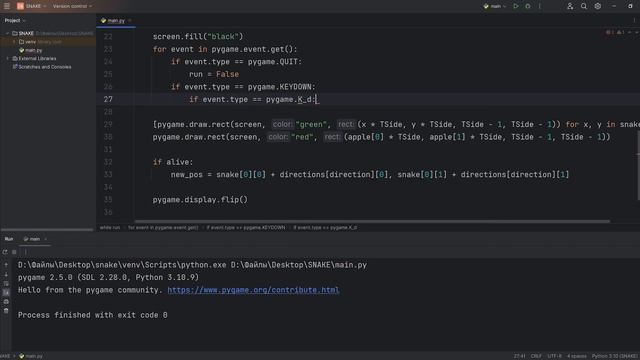Rerun main in Run panel

(5, 252)
